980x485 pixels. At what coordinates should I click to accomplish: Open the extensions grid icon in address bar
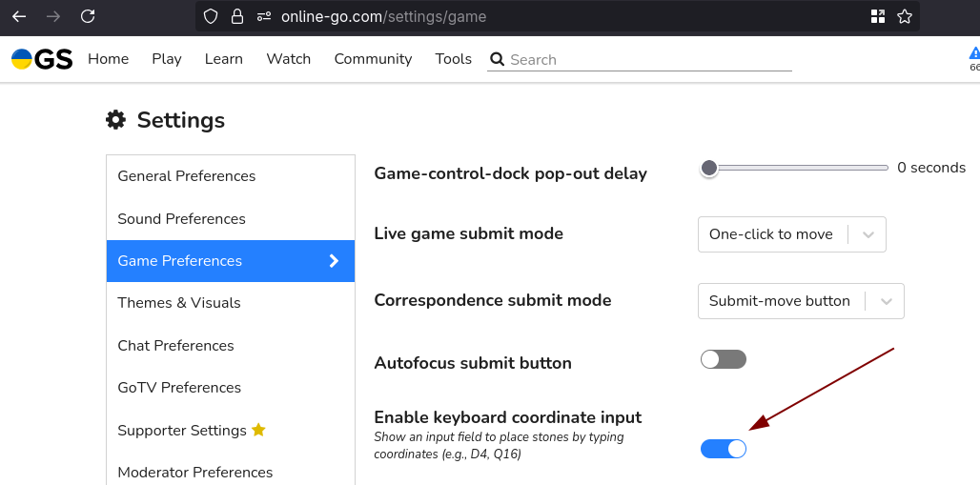point(878,16)
